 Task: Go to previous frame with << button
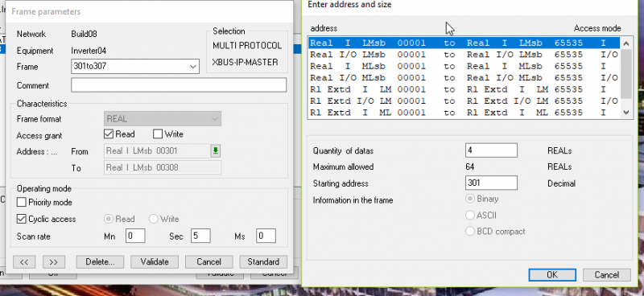pyautogui.click(x=24, y=262)
